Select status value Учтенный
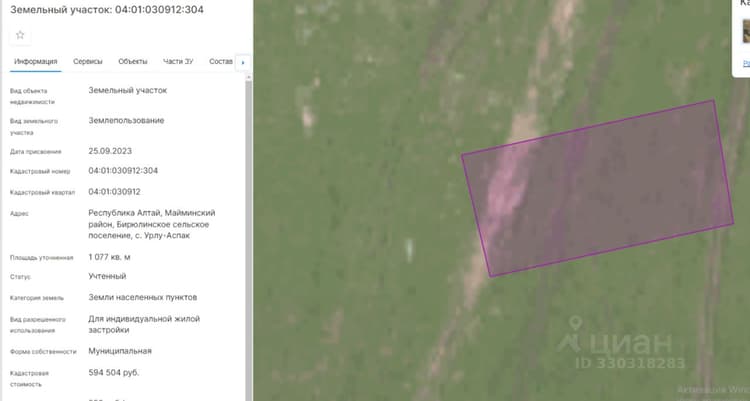This screenshot has height=401, width=750. (x=107, y=277)
